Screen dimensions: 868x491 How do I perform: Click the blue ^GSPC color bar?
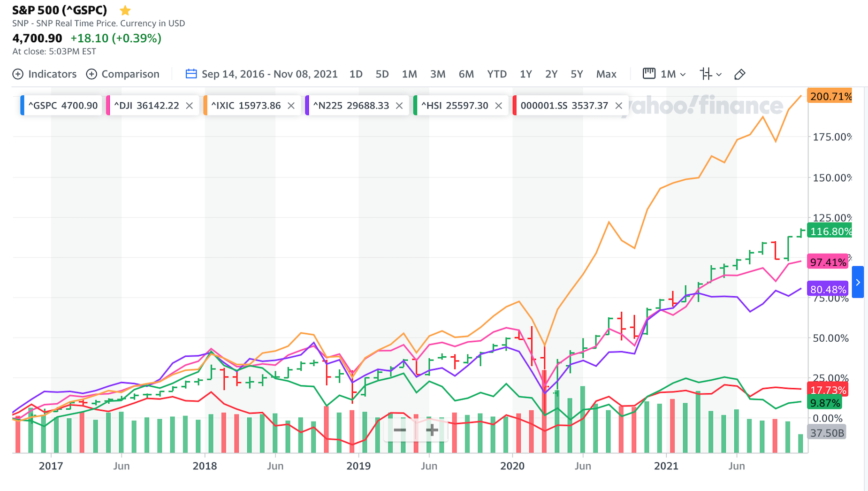pos(23,106)
